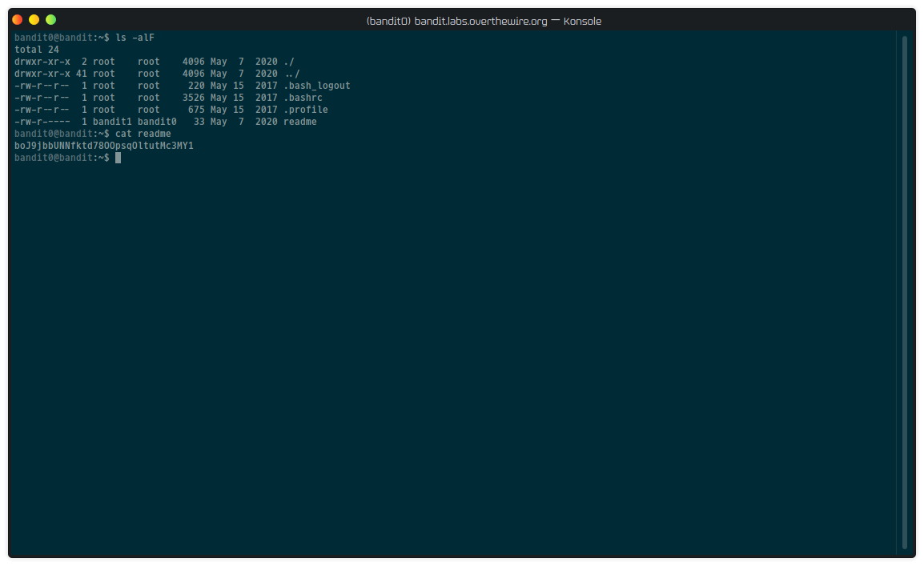Image resolution: width=924 pixels, height=566 pixels.
Task: Click the '.profile' file name
Action: [x=306, y=110]
